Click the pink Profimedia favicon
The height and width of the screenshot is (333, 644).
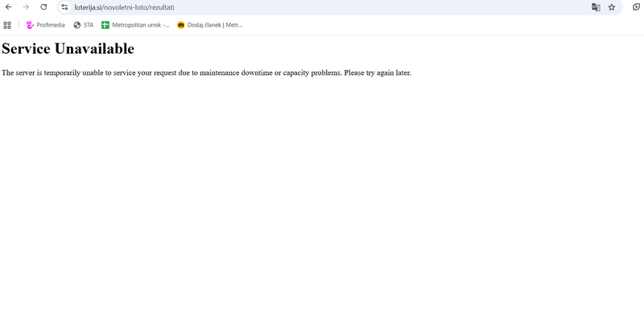pos(31,25)
